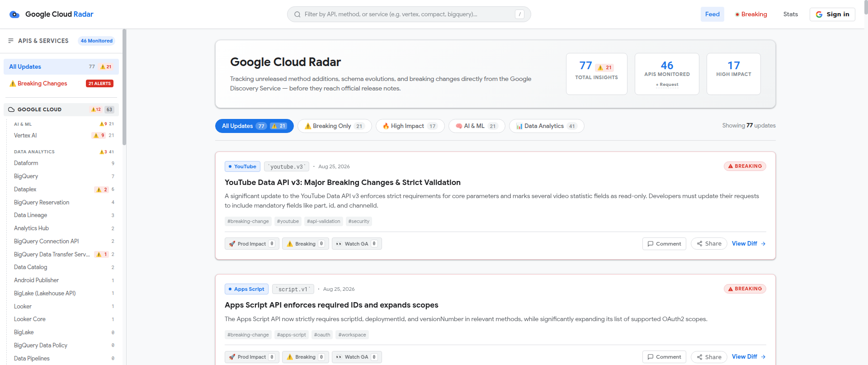Open the YouTube Data API v3 update title

(343, 183)
